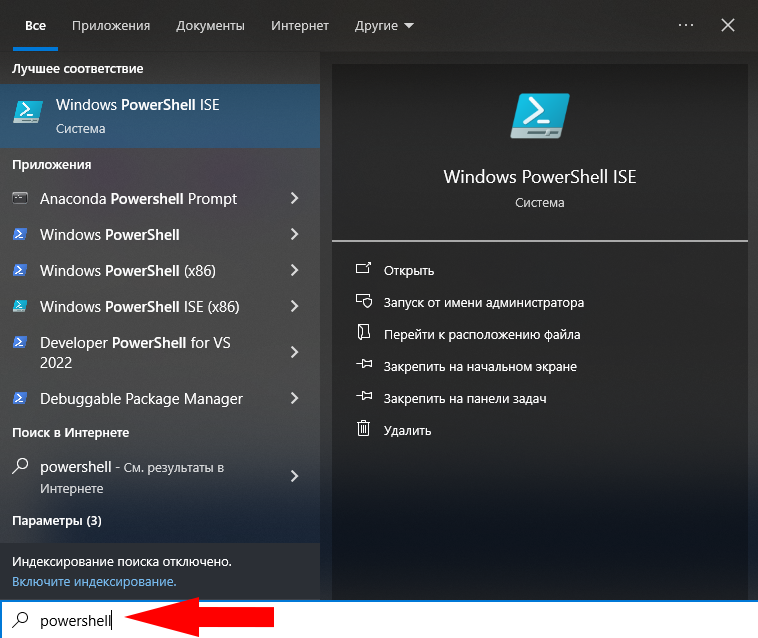
Task: Click the Windows PowerShell (x86) icon
Action: (19, 270)
